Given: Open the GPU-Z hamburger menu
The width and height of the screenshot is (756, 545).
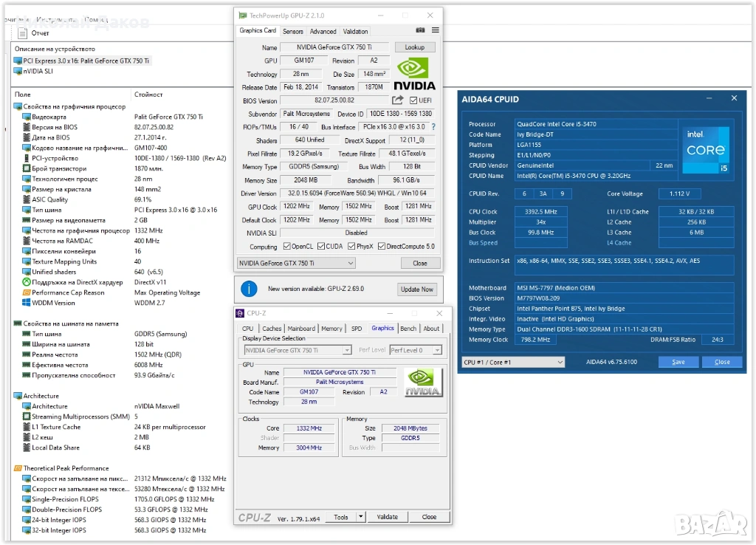Looking at the screenshot, I should pos(435,31).
